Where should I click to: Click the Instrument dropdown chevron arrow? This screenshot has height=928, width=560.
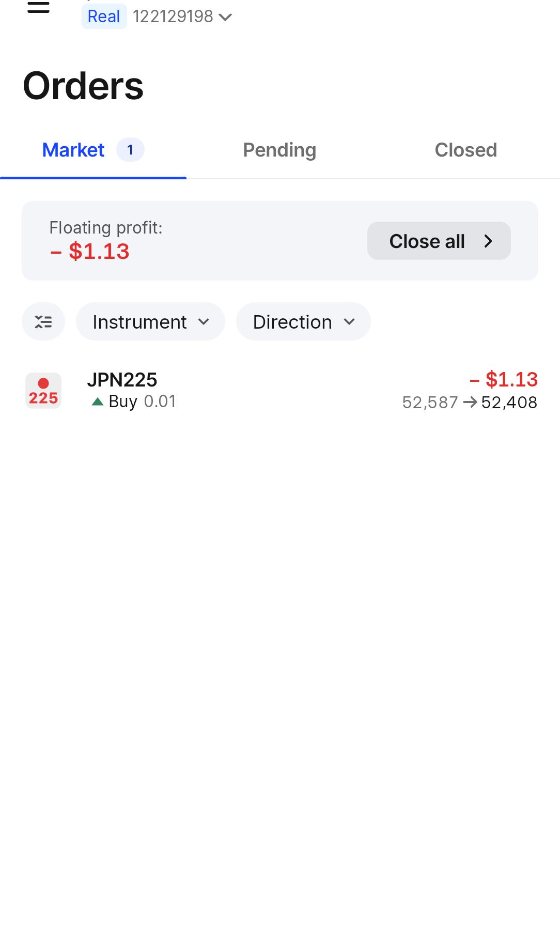[x=204, y=322]
